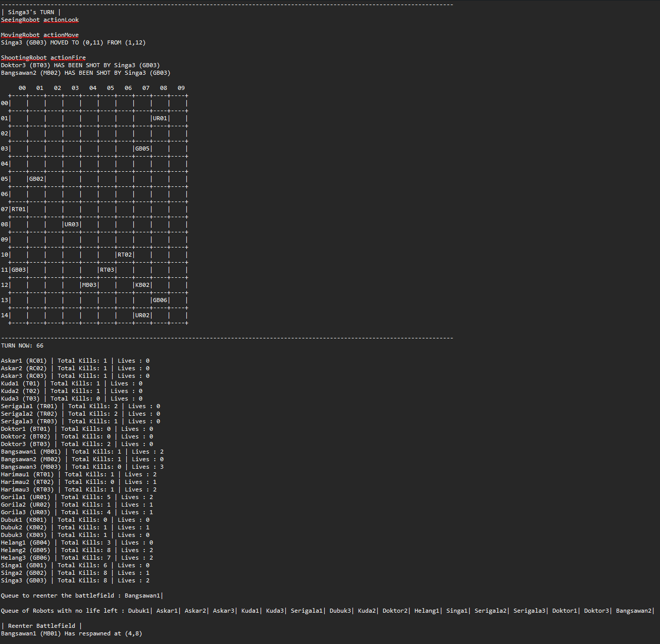Select the KB02 cell on the grid
Image resolution: width=660 pixels, height=644 pixels.
point(142,285)
